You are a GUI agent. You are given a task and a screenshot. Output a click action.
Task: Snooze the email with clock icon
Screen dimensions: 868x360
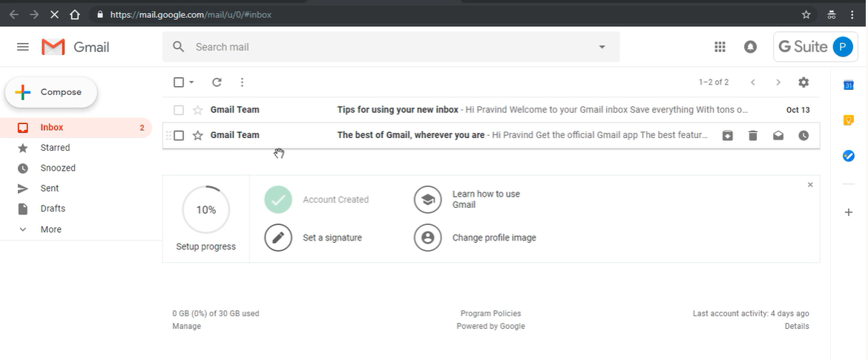[x=803, y=136]
